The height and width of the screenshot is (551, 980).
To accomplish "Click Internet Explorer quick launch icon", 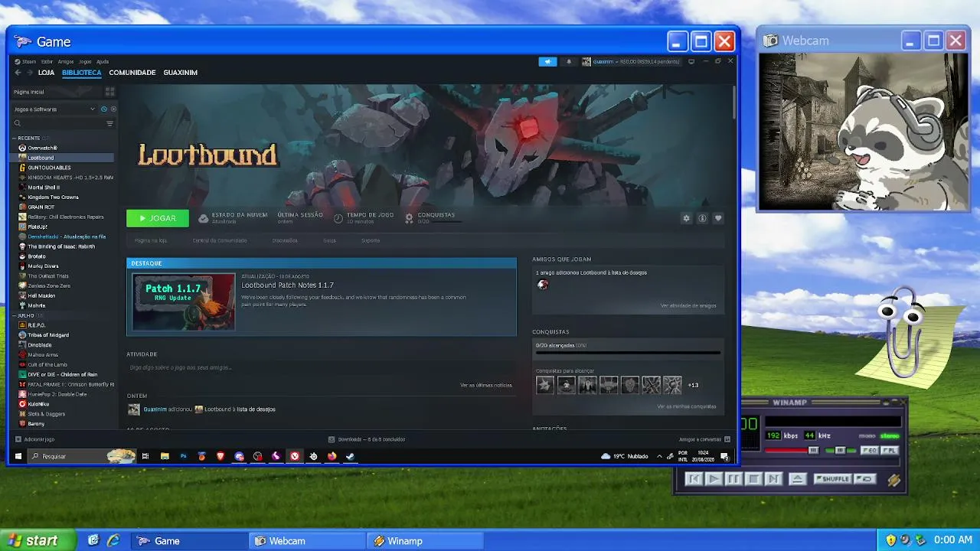I will [113, 540].
